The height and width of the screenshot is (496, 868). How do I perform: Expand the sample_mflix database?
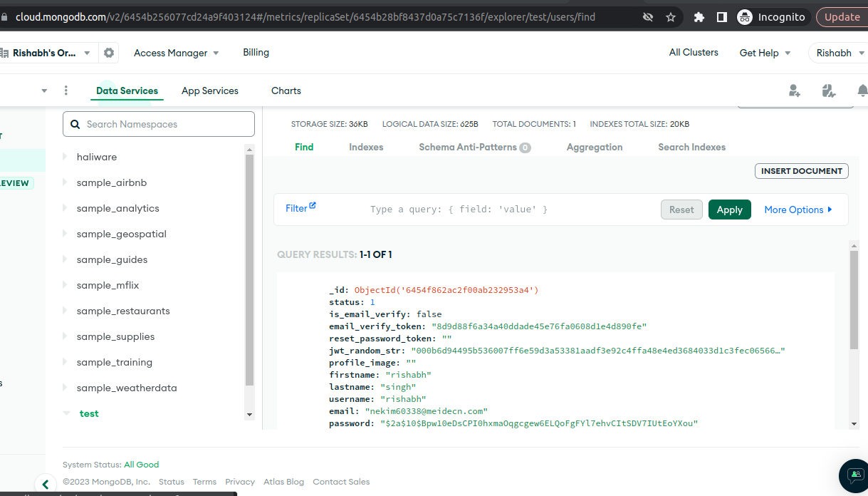pyautogui.click(x=66, y=285)
